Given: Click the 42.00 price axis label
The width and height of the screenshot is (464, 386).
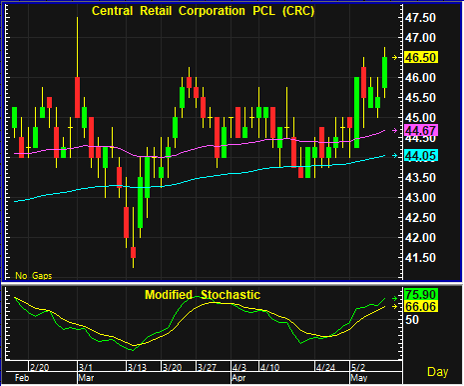Looking at the screenshot, I should 420,238.
